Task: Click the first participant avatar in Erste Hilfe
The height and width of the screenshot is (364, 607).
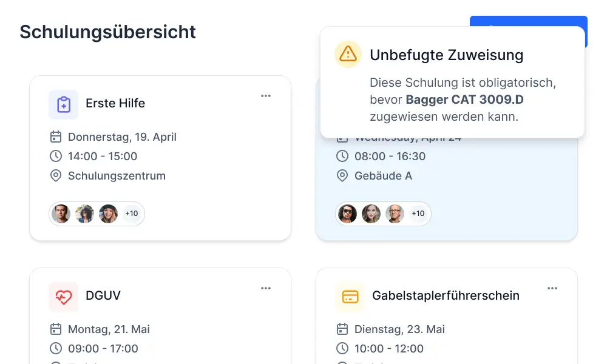Action: coord(61,214)
